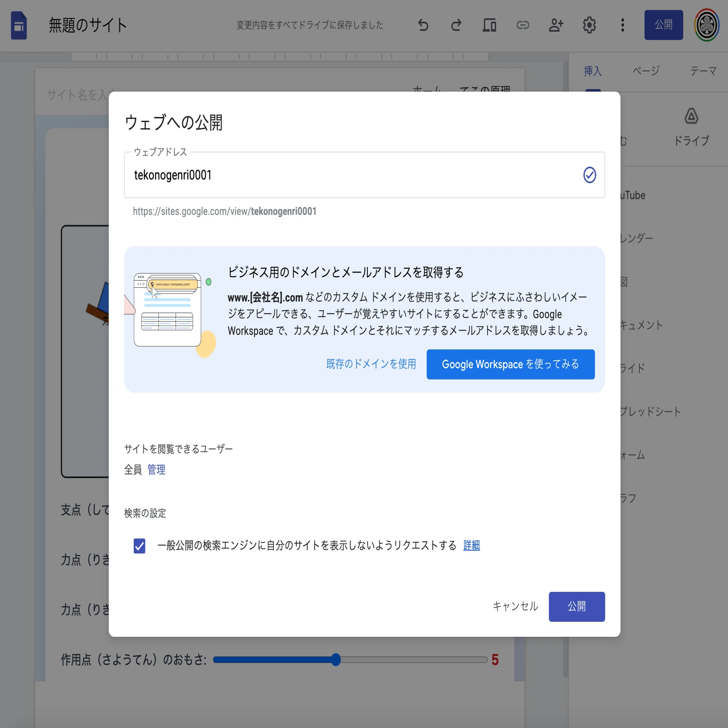The image size is (728, 728).
Task: Click the 作用点（さようてん）のおもさ label
Action: click(x=134, y=660)
